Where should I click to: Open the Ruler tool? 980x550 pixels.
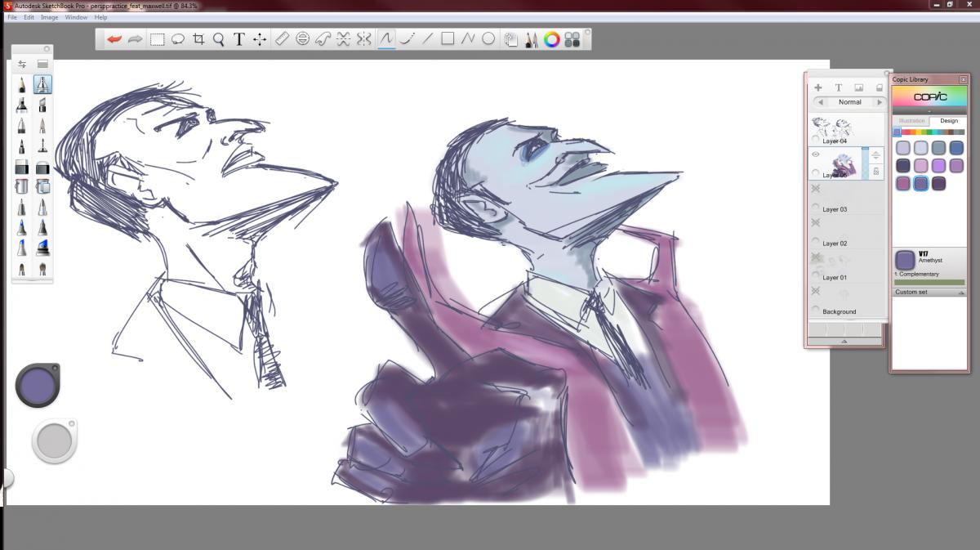tap(282, 38)
